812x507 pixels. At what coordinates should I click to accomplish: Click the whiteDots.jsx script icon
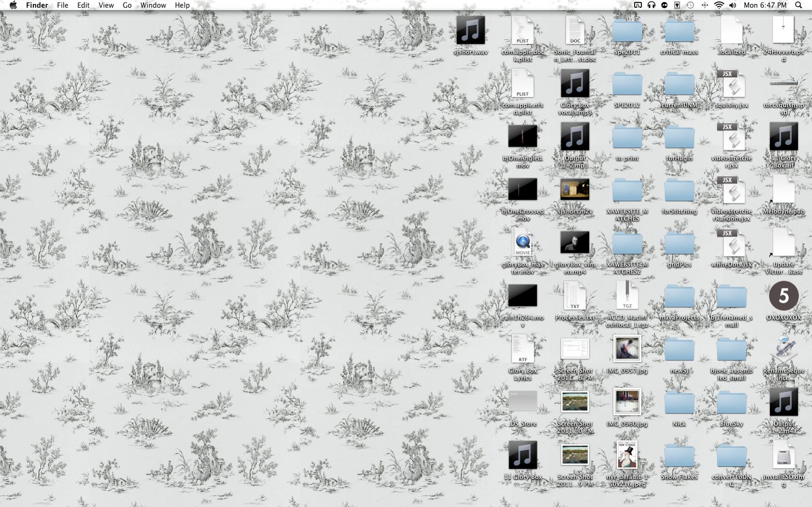click(731, 243)
